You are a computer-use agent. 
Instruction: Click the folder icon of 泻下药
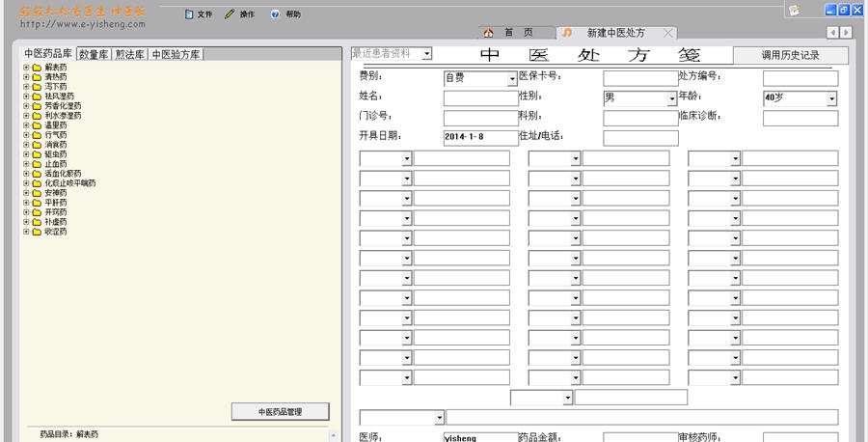(x=37, y=87)
